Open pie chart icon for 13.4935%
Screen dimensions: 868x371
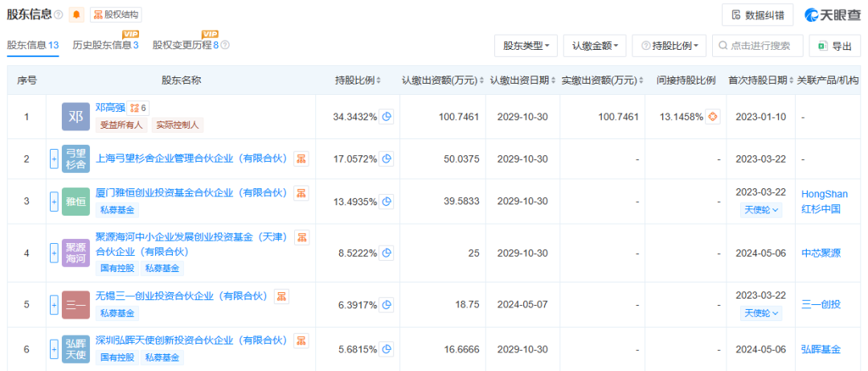coord(387,201)
